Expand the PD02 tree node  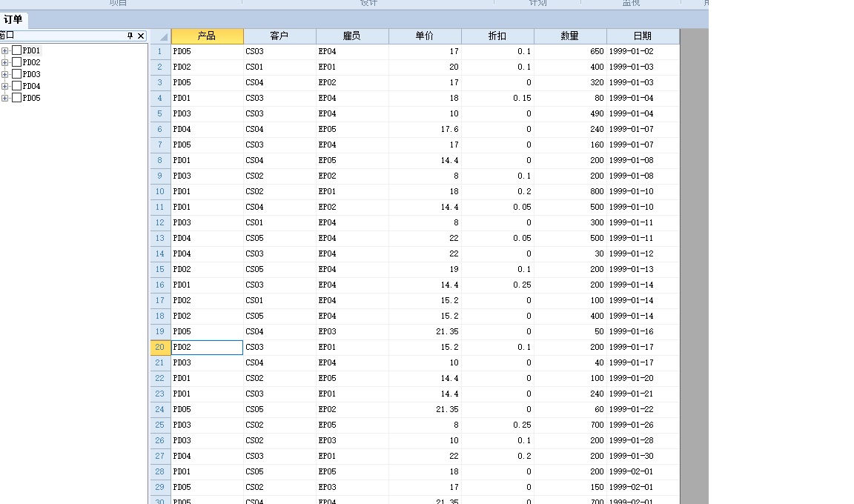[x=5, y=62]
